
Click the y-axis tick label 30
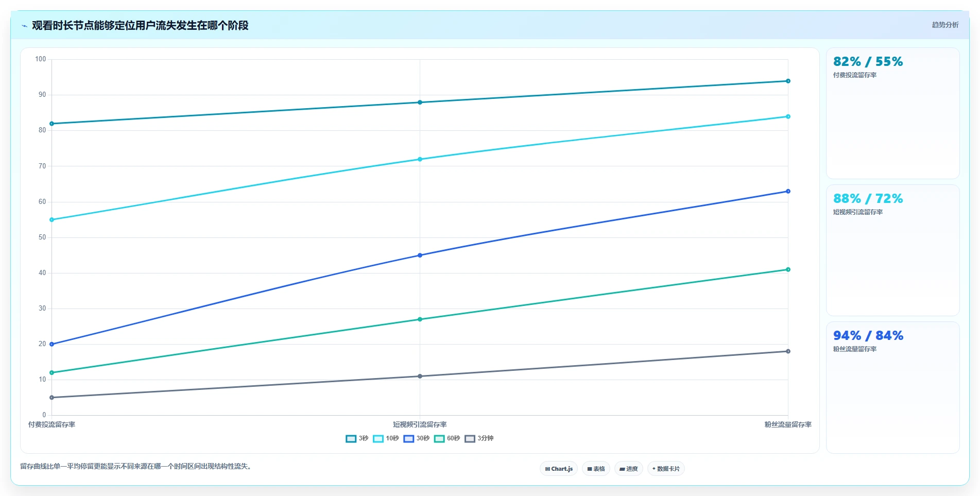(x=42, y=309)
